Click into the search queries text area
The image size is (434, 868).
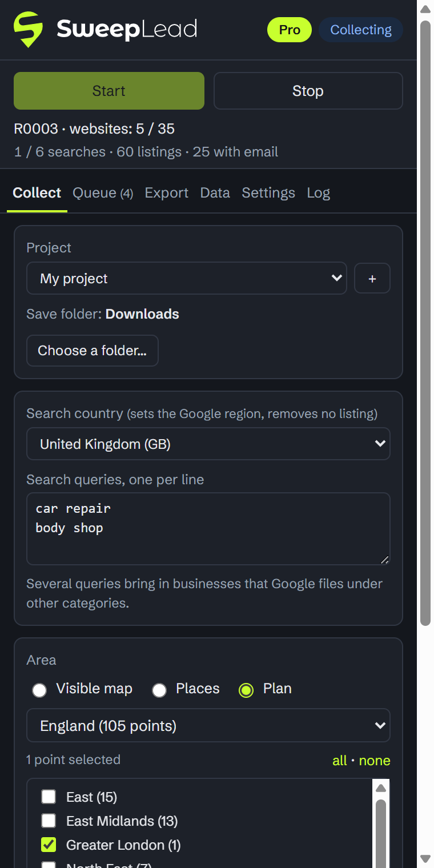[208, 529]
